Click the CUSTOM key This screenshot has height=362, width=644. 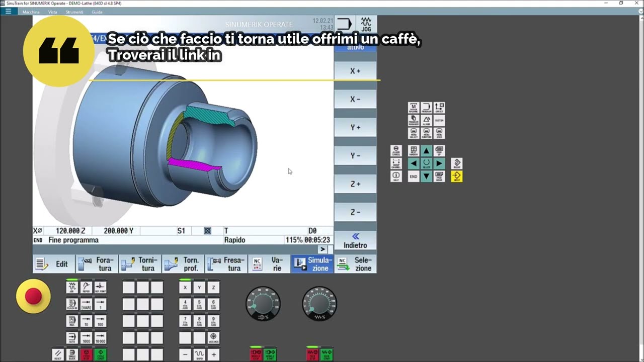pyautogui.click(x=439, y=120)
